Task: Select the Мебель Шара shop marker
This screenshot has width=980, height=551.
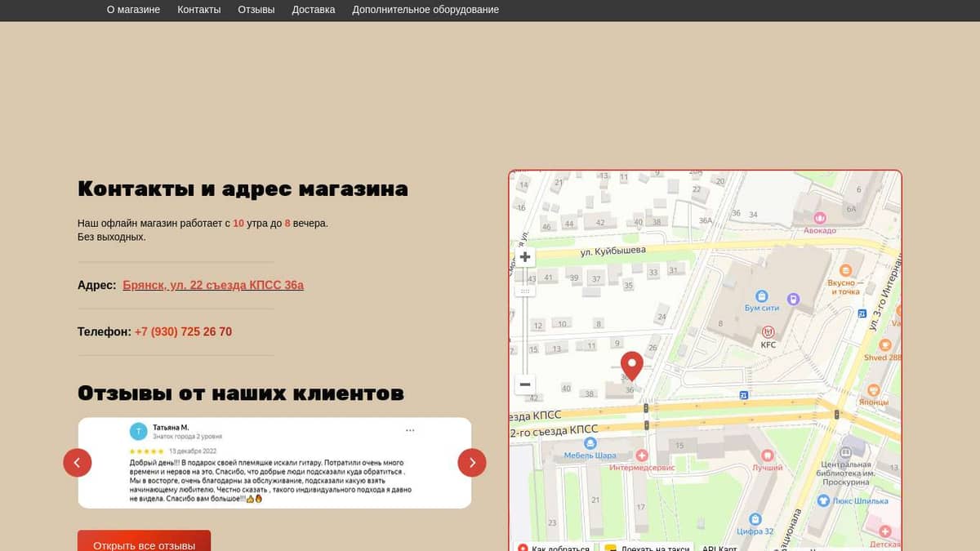Action: [590, 443]
